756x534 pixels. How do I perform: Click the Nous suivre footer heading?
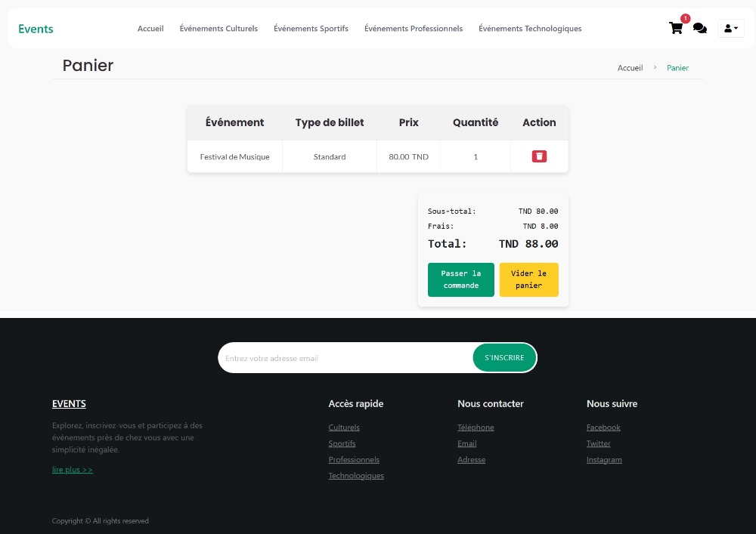click(612, 403)
